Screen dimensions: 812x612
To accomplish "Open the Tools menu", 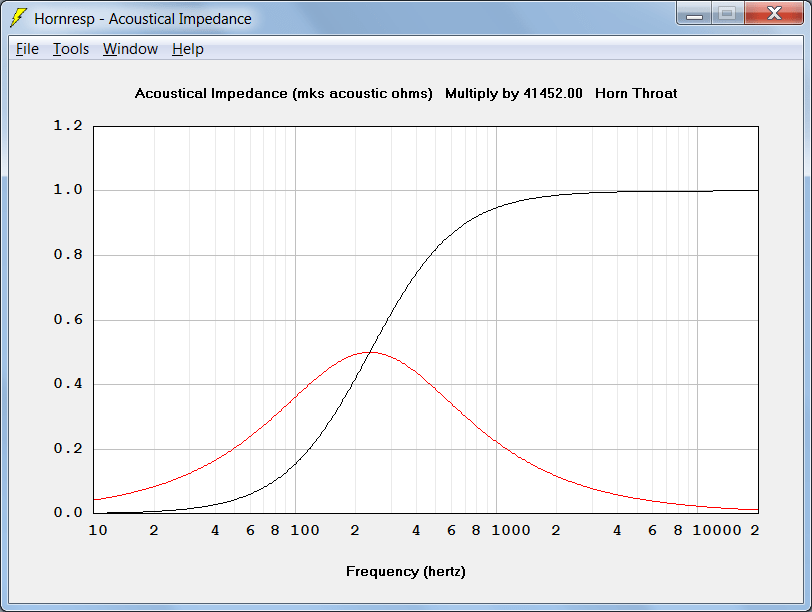I will pyautogui.click(x=71, y=49).
